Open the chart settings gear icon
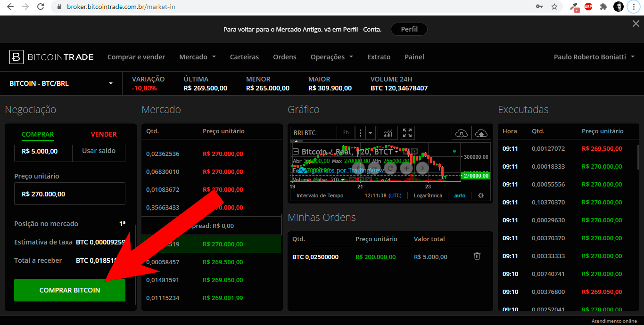The width and height of the screenshot is (644, 325). [x=480, y=195]
